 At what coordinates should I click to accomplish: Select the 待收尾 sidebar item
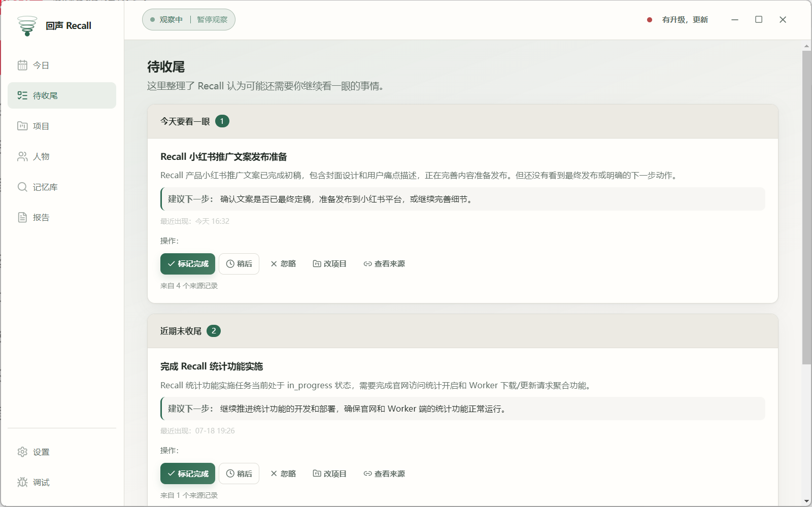(62, 95)
